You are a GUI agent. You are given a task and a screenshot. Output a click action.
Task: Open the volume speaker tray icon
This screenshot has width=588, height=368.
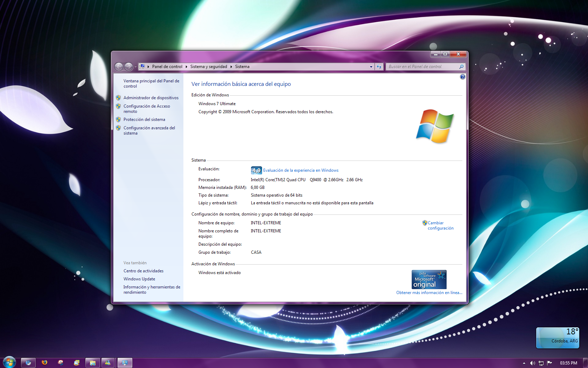(x=532, y=363)
